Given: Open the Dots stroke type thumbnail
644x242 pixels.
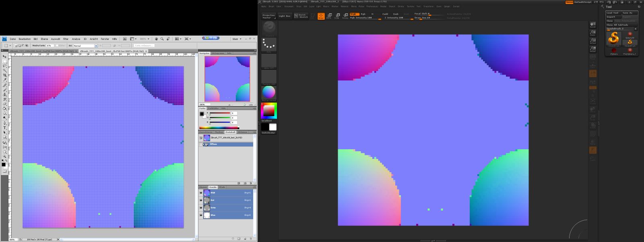Looking at the screenshot, I should (269, 45).
